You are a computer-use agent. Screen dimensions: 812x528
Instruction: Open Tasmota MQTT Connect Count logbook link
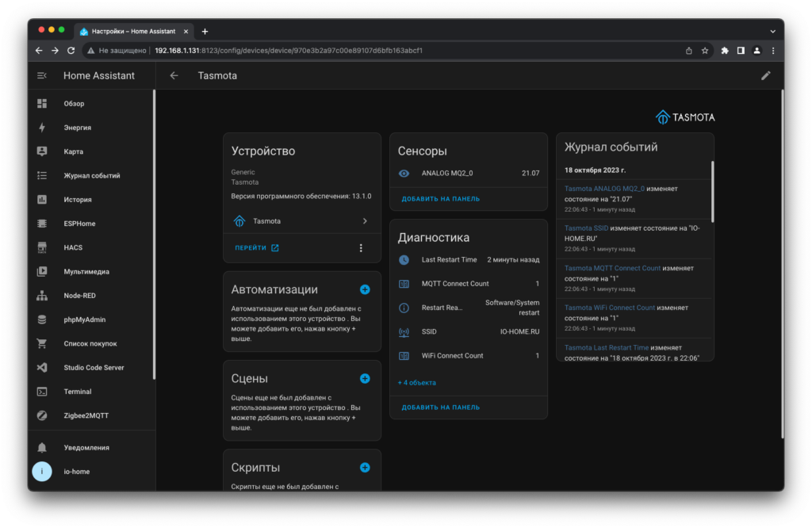pos(612,268)
